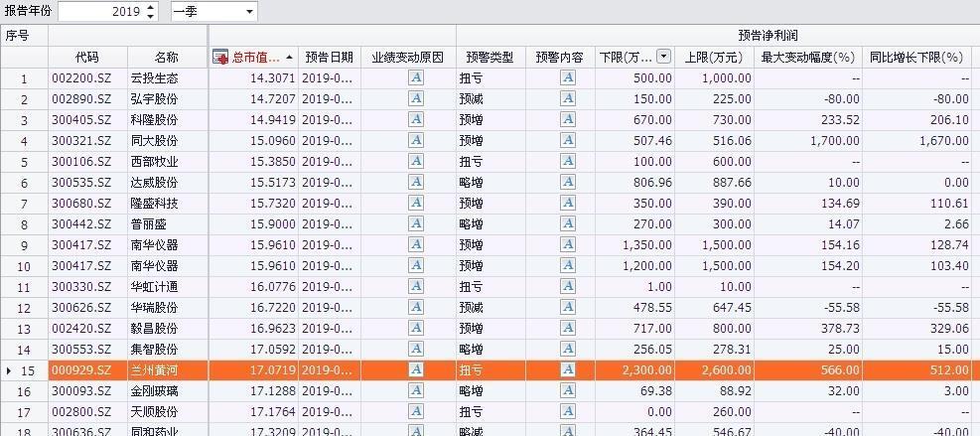Open 预警内容 icon for 达威股份 row
This screenshot has width=980, height=436.
[x=568, y=182]
